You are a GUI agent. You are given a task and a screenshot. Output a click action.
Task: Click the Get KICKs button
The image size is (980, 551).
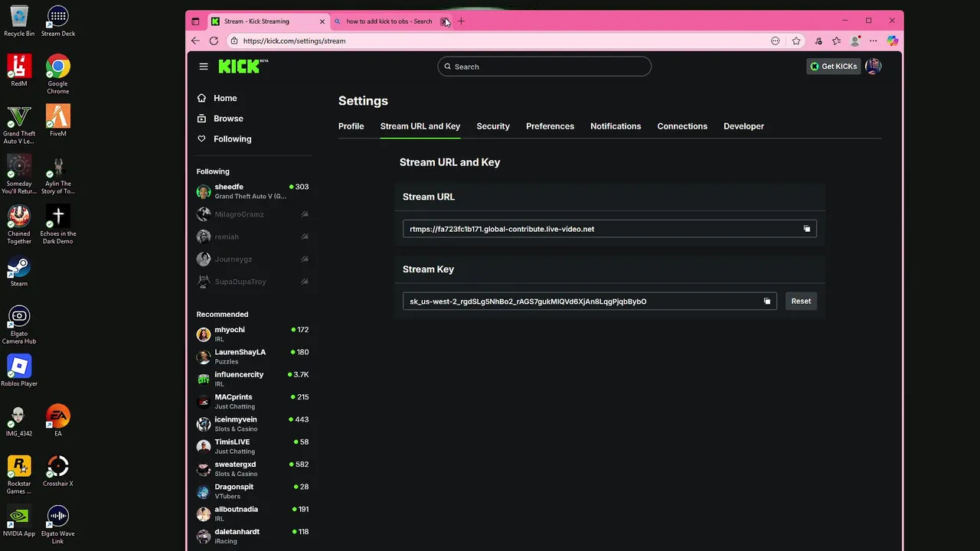[834, 67]
